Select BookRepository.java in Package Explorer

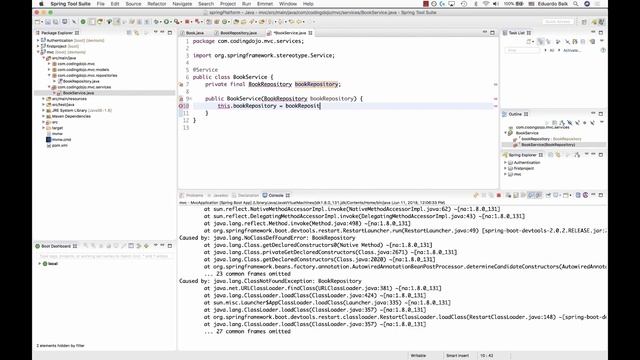tap(81, 81)
